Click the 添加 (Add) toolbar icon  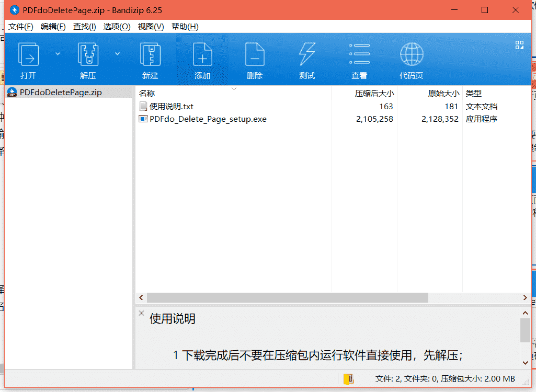(202, 54)
